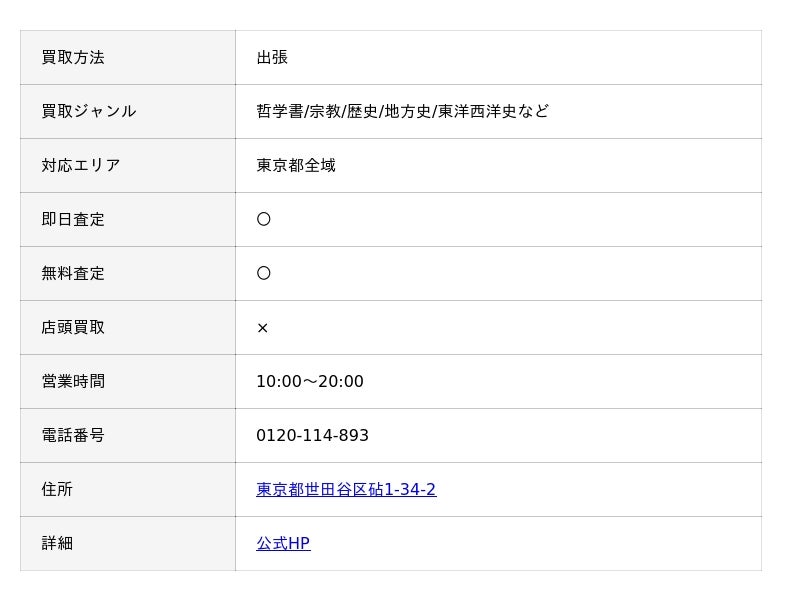Select the phone number 0120-114-893

click(x=312, y=435)
